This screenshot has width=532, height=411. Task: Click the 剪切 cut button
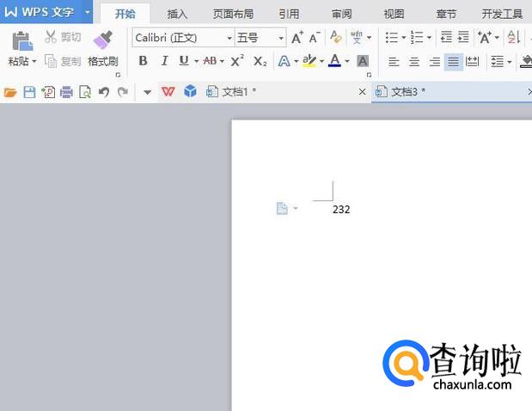pyautogui.click(x=63, y=37)
